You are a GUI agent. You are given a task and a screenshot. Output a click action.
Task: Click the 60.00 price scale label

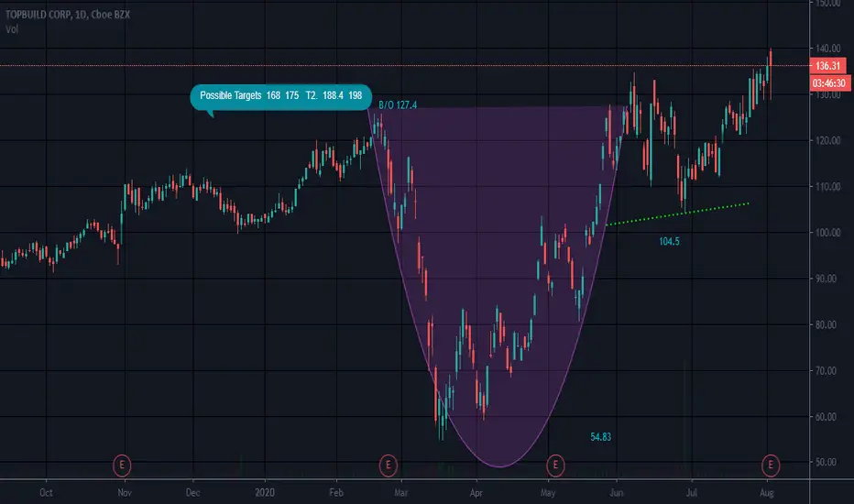tap(827, 417)
